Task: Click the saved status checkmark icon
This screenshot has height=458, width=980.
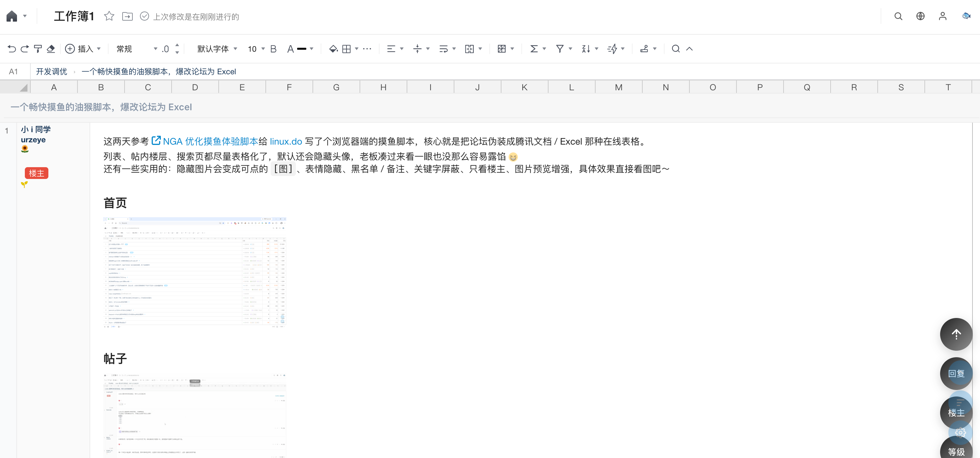Action: [x=144, y=16]
